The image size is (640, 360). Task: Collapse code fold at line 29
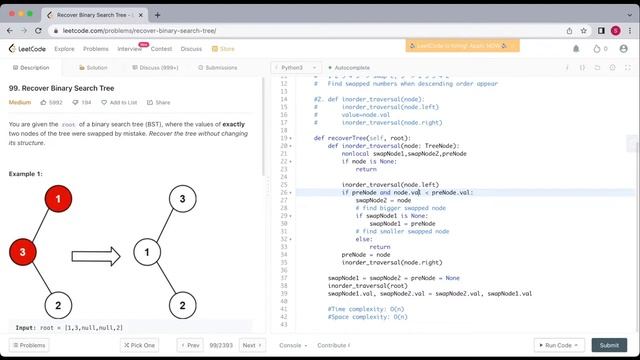pyautogui.click(x=291, y=216)
